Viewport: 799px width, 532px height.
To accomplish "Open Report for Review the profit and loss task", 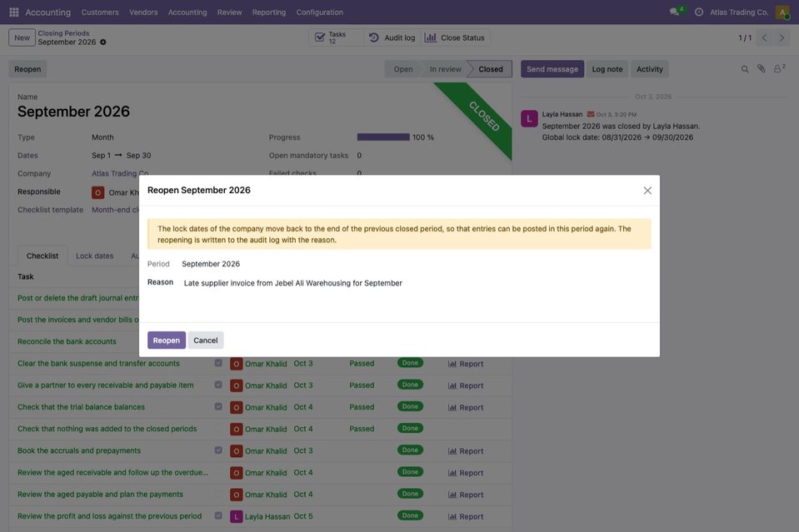I will 465,516.
